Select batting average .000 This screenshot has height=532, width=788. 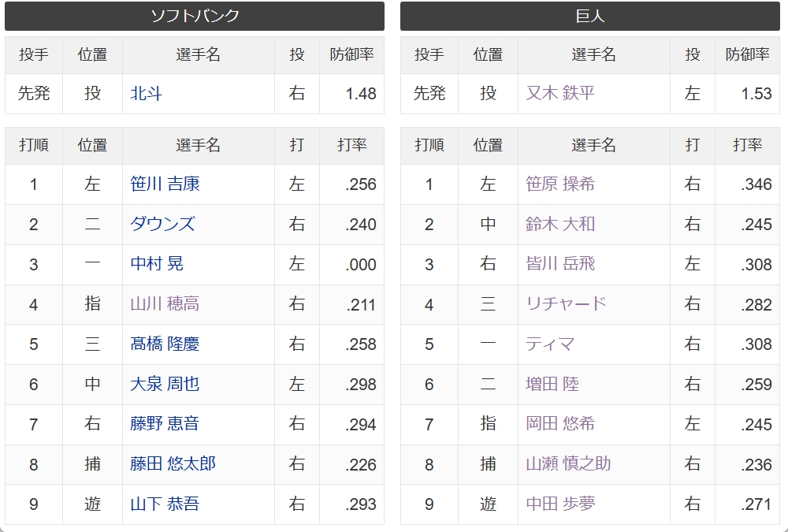(361, 265)
